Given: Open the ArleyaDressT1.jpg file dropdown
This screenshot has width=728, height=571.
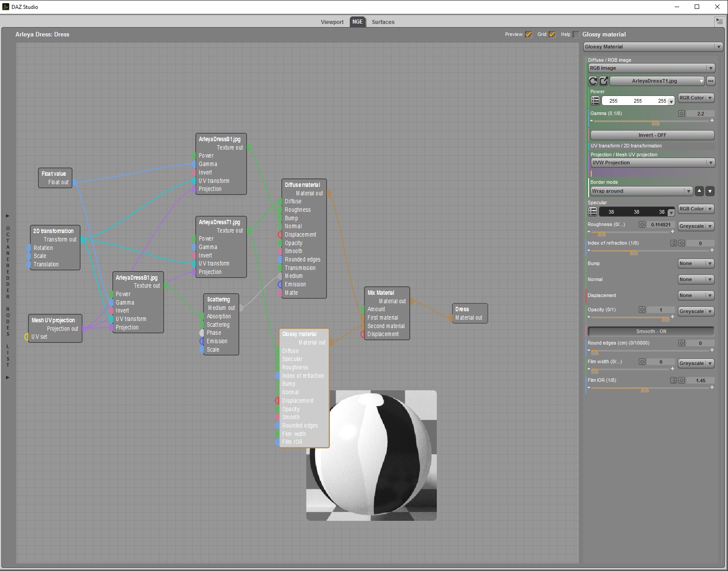Looking at the screenshot, I should tap(657, 81).
